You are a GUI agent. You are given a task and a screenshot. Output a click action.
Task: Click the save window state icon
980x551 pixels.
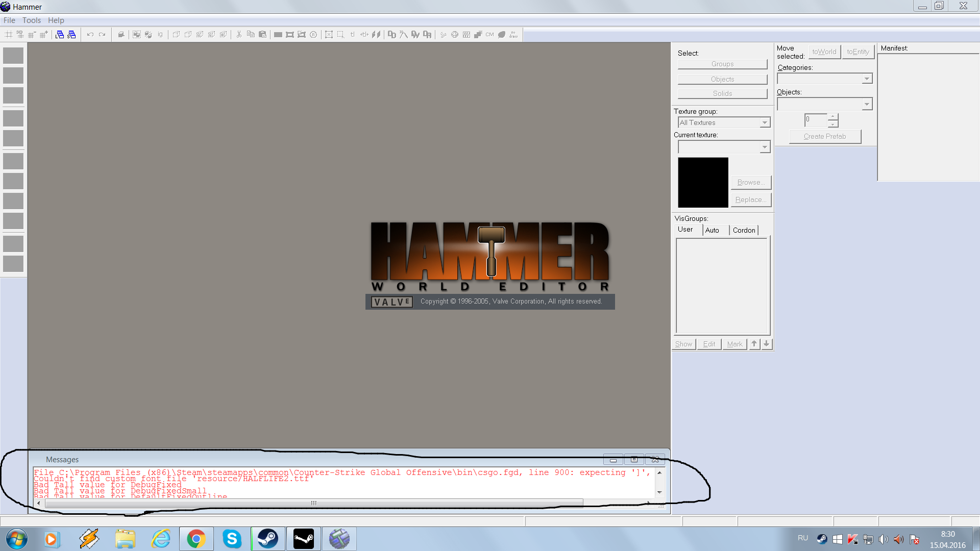click(72, 35)
